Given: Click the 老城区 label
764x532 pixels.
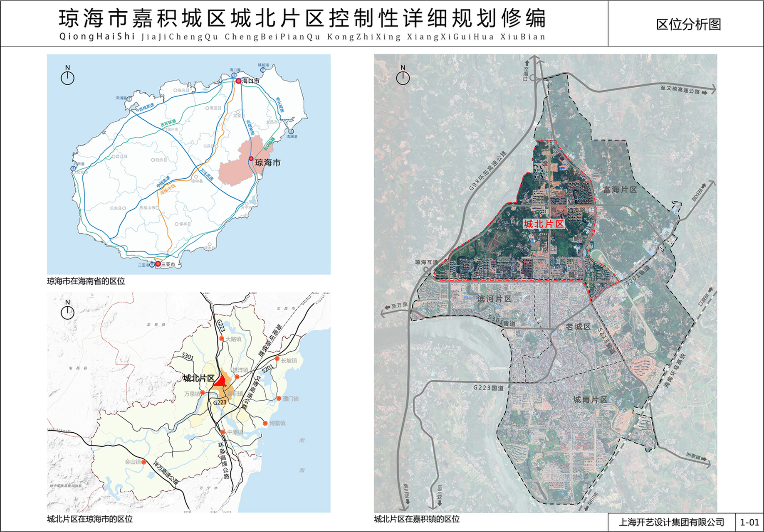Looking at the screenshot, I should coord(578,327).
